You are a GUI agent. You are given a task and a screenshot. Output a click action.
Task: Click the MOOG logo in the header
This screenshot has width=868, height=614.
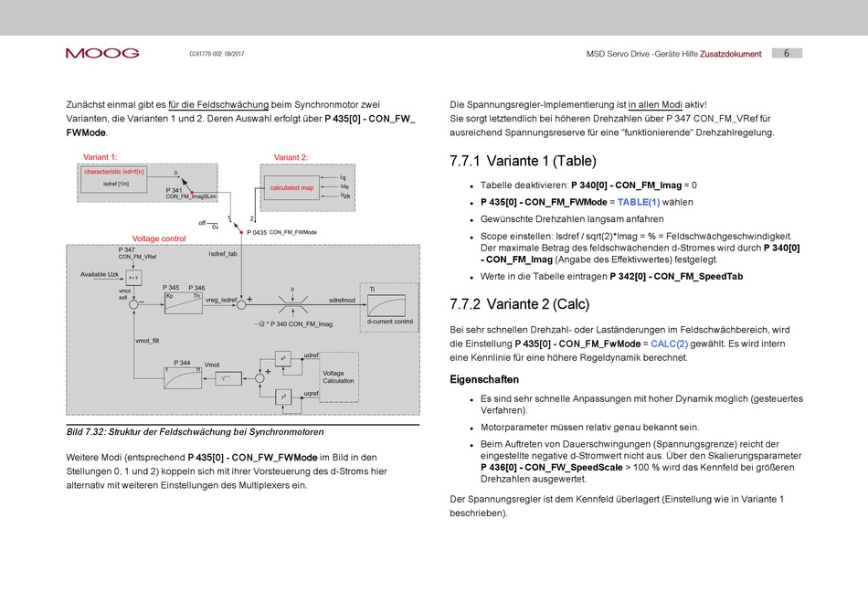pos(102,53)
